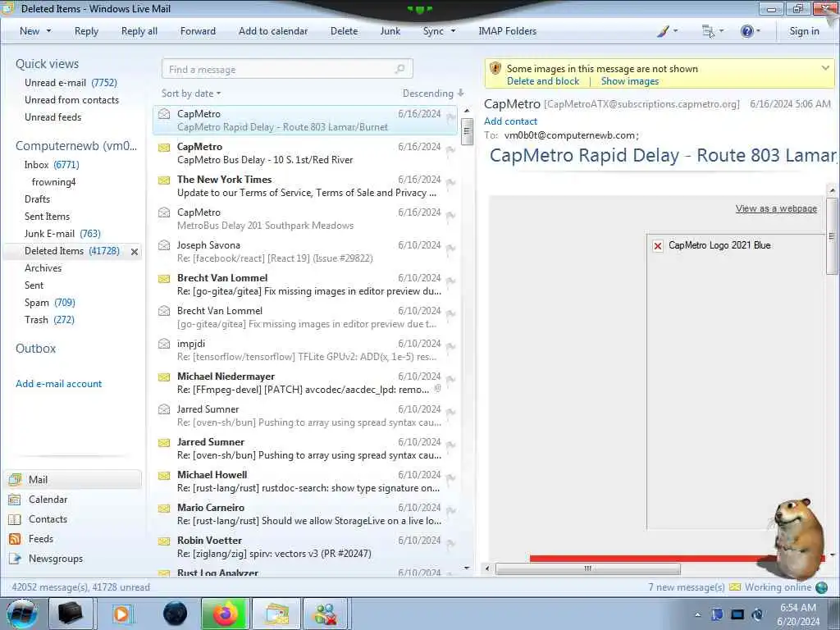Open the Newsgroups icon
The width and height of the screenshot is (840, 630).
[x=15, y=559]
